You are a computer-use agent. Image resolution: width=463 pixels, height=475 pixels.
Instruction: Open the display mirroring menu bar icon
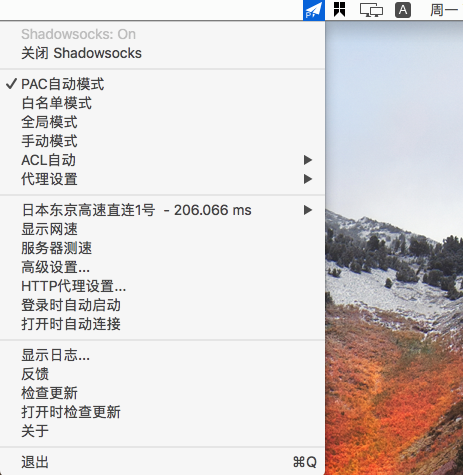(x=371, y=10)
